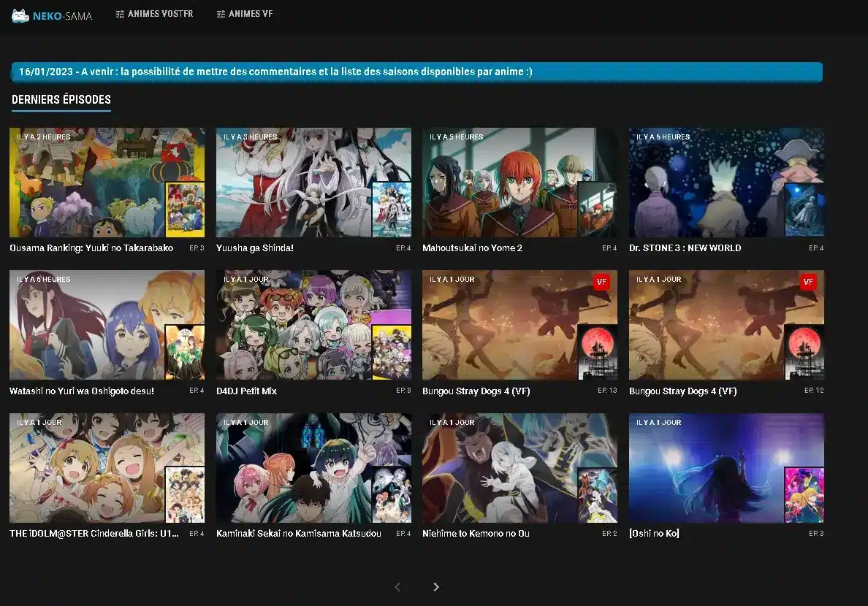The width and height of the screenshot is (868, 606).
Task: Click poster cover icon on Dr. STONE 3 card
Action: click(804, 210)
